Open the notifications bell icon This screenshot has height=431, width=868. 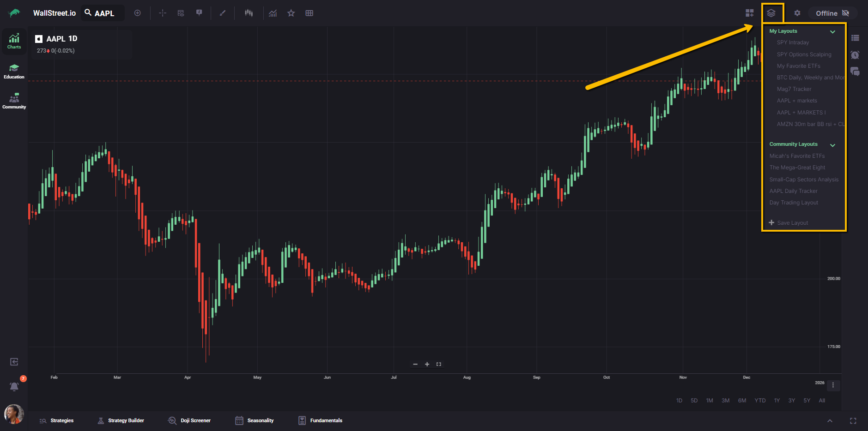(x=14, y=386)
